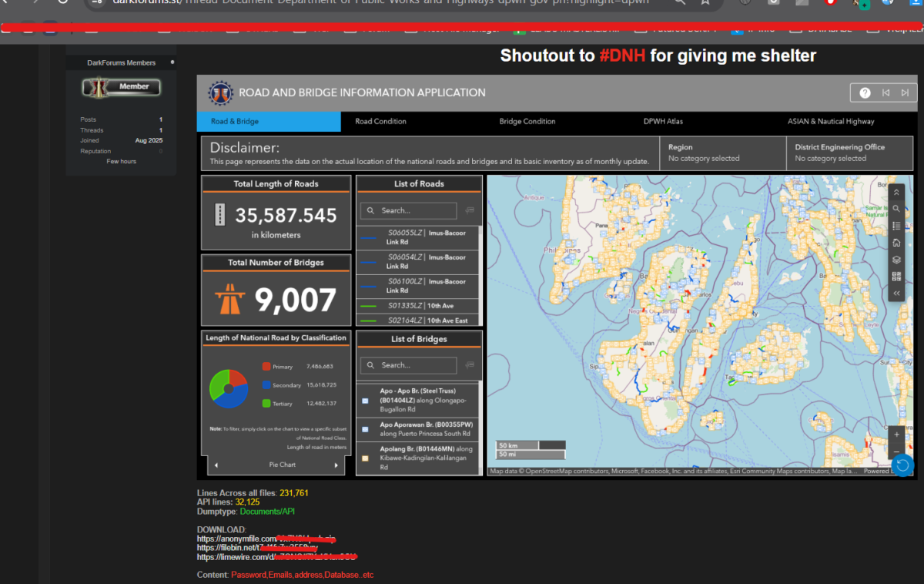Go to the next page arrow icon
Image resolution: width=924 pixels, height=584 pixels.
click(x=906, y=93)
